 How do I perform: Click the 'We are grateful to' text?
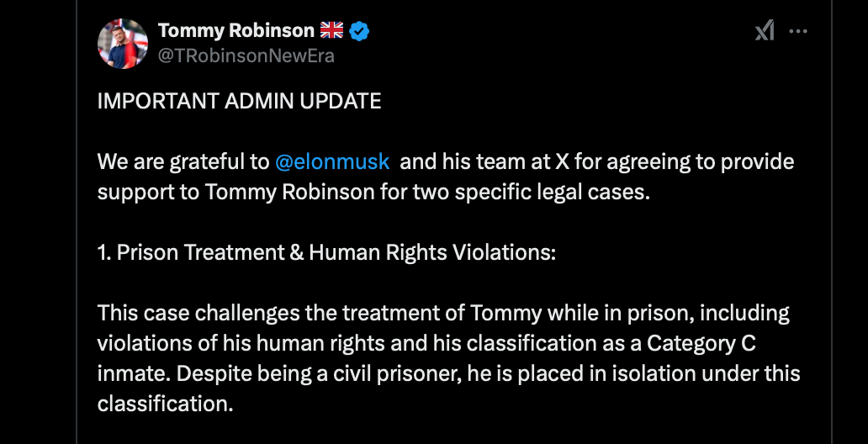pos(183,161)
